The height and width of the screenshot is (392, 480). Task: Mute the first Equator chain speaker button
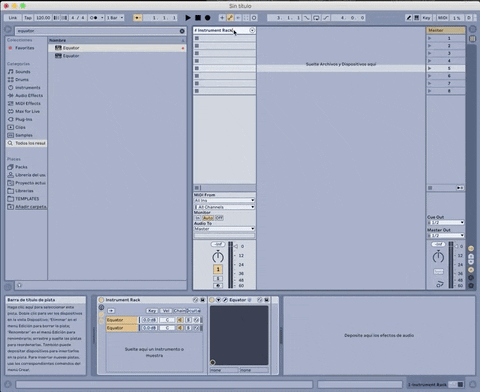[x=180, y=320]
